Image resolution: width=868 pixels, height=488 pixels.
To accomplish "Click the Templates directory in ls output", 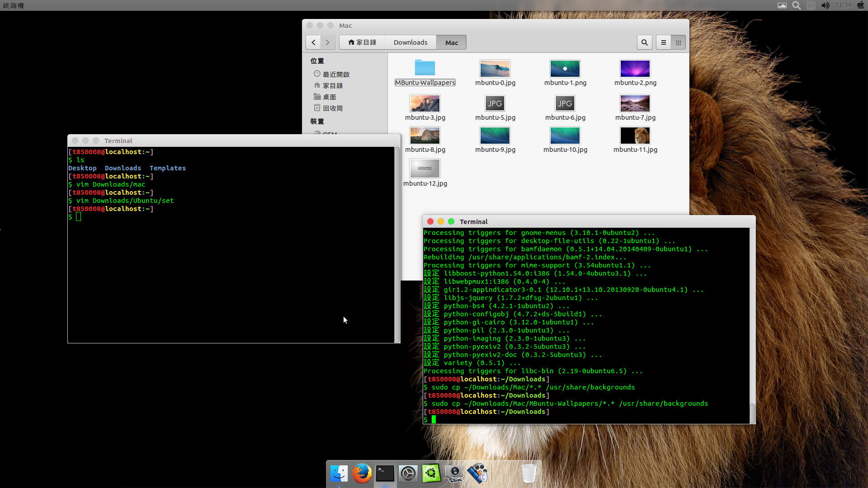I will click(168, 168).
